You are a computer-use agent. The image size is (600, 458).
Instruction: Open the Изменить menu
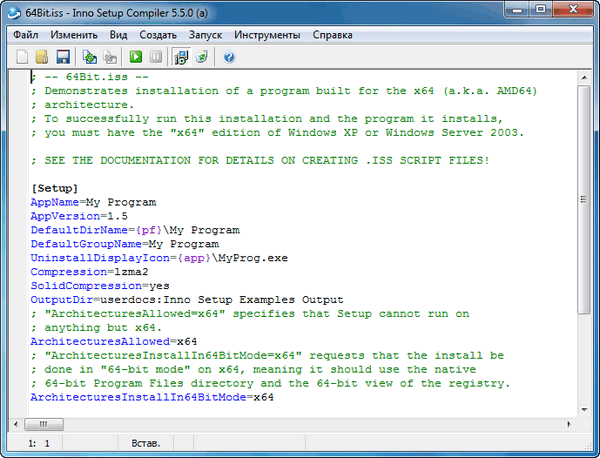[x=75, y=35]
